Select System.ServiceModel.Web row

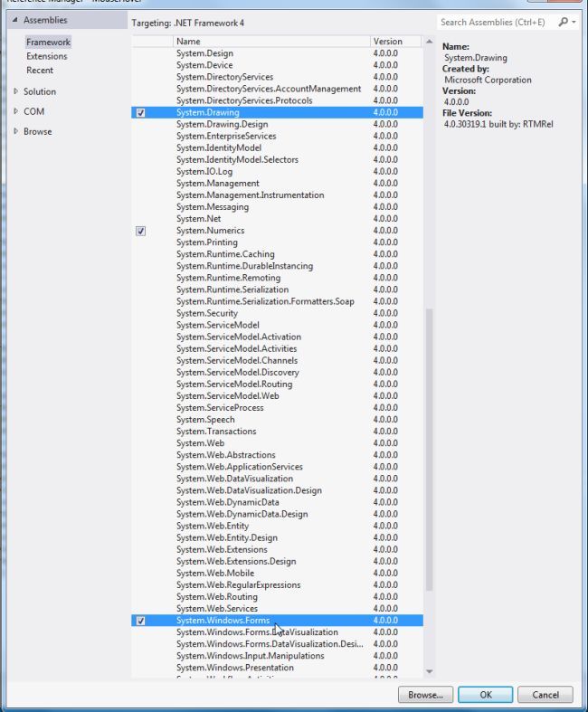277,395
